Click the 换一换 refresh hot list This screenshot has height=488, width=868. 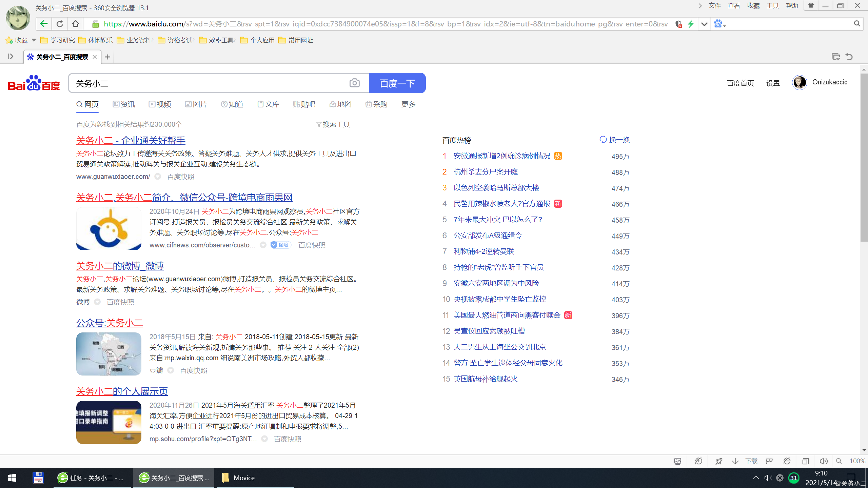tap(614, 140)
